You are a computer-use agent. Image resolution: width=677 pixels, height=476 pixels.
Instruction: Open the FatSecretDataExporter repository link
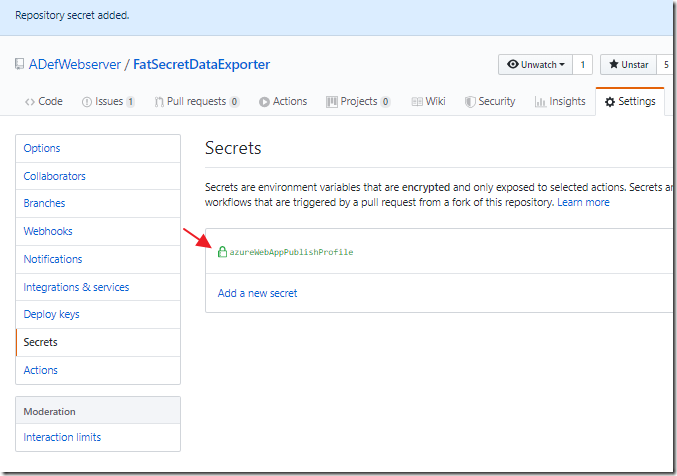[x=201, y=64]
